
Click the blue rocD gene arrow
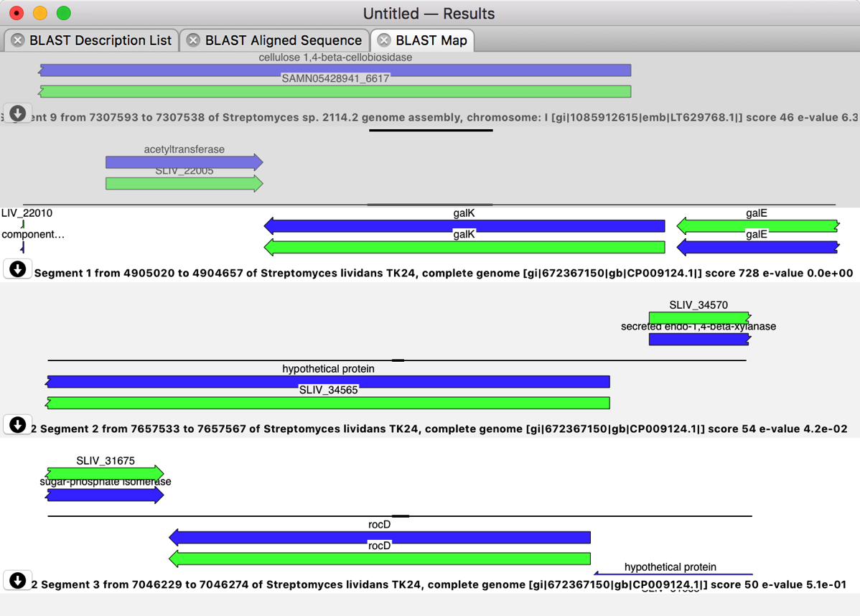tap(379, 537)
